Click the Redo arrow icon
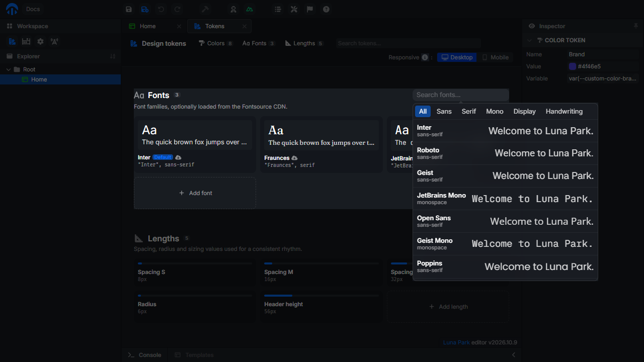 pos(177,9)
